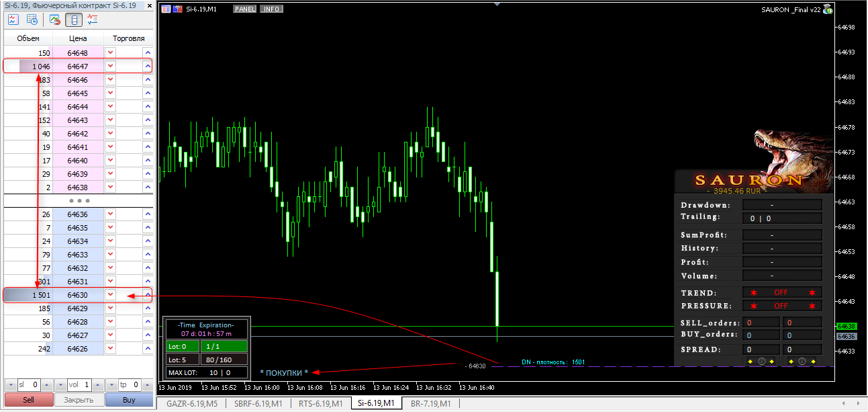Click the depth of market icon on chart
Screen dimensions: 868x412
(166, 9)
